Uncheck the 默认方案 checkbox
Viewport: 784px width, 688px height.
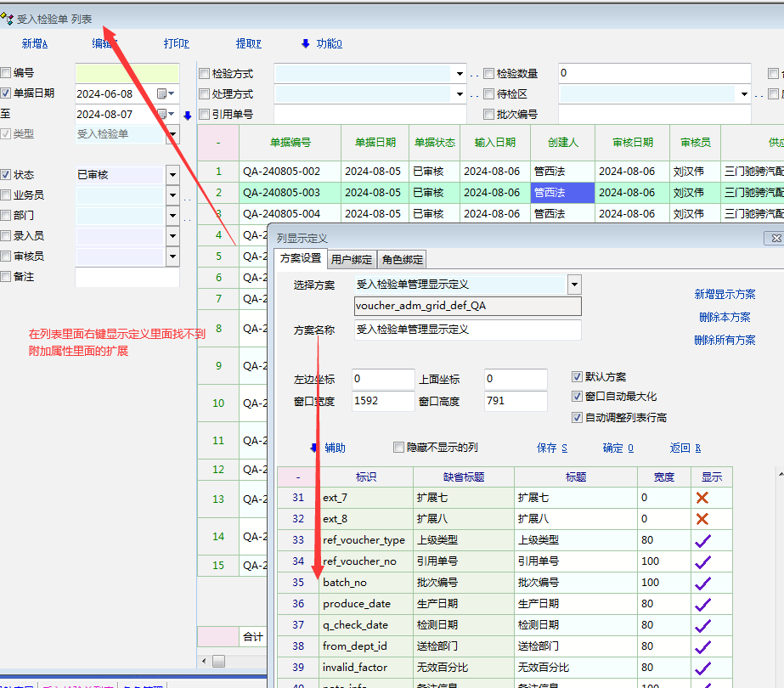(578, 377)
